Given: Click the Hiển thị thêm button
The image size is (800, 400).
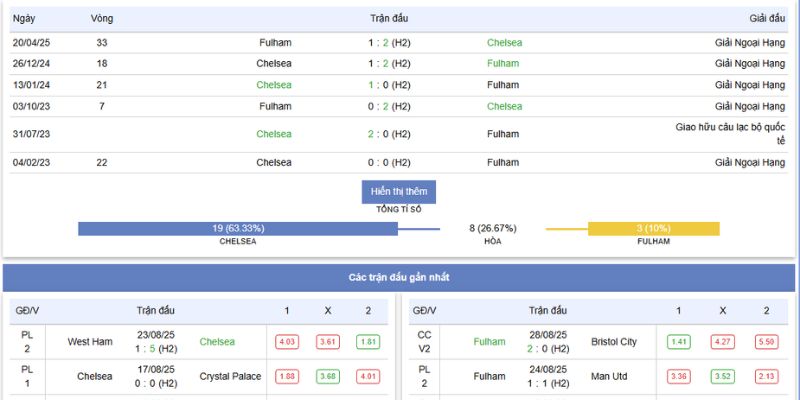Looking at the screenshot, I should 398,191.
